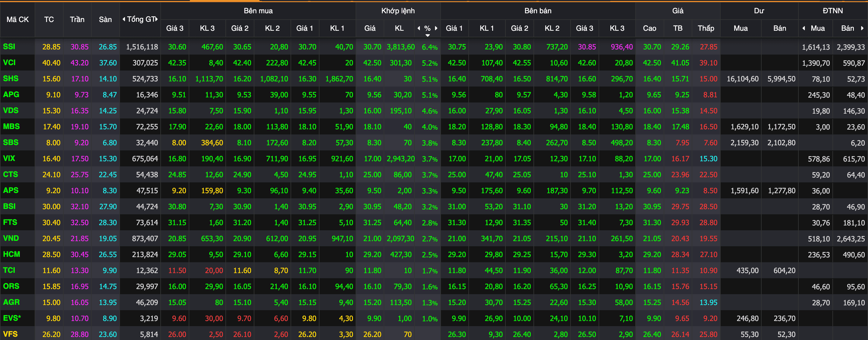The width and height of the screenshot is (868, 340).
Task: Click the right arrow beside the % column header
Action: pos(436,28)
